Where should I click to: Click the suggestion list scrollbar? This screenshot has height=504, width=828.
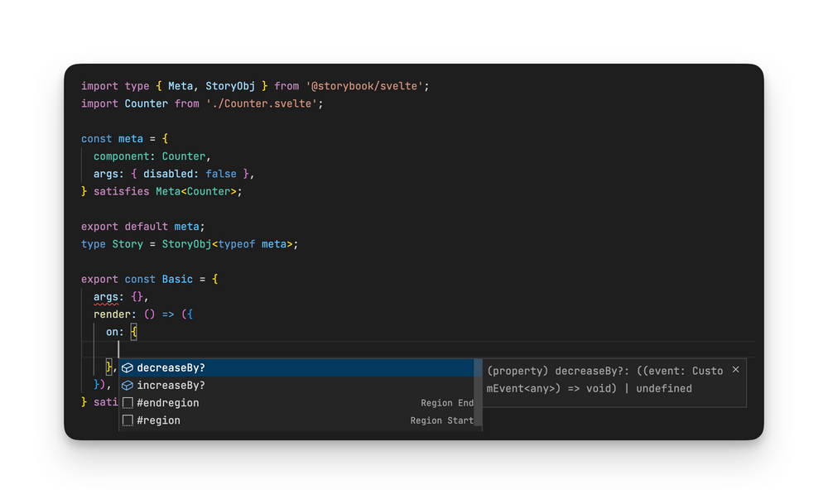click(479, 389)
